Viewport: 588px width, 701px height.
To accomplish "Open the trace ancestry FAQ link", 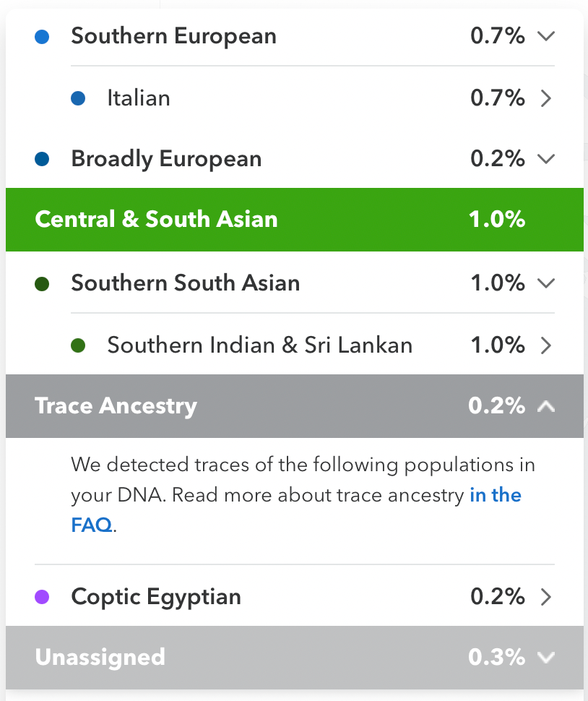I will pyautogui.click(x=495, y=496).
